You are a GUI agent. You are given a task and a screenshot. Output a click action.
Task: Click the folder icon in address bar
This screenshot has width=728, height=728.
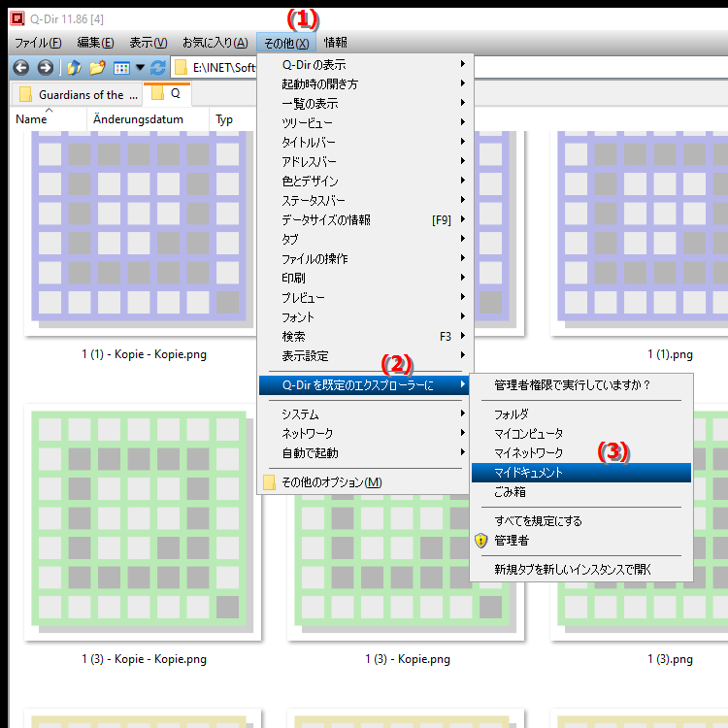pos(181,68)
